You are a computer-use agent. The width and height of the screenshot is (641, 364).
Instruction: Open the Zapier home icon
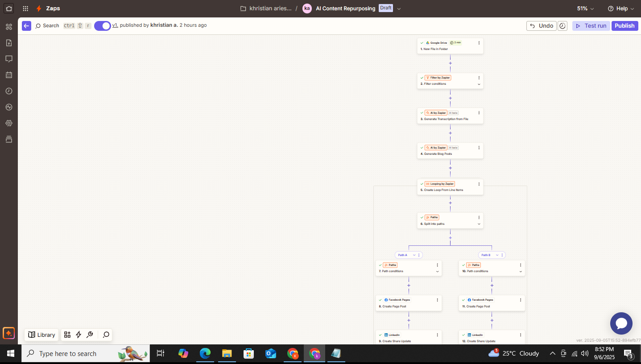click(x=9, y=8)
